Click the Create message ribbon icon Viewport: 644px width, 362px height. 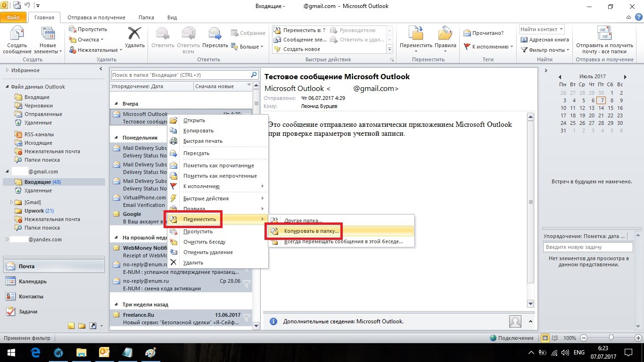tap(17, 40)
